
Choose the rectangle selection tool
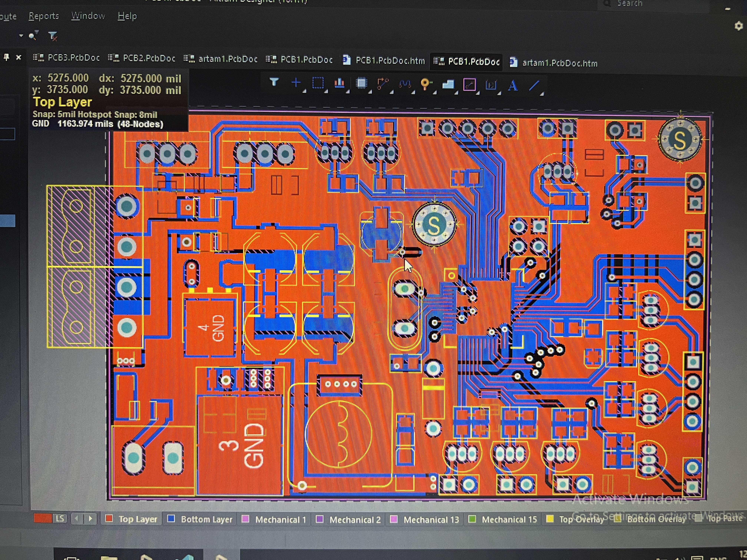coord(318,83)
